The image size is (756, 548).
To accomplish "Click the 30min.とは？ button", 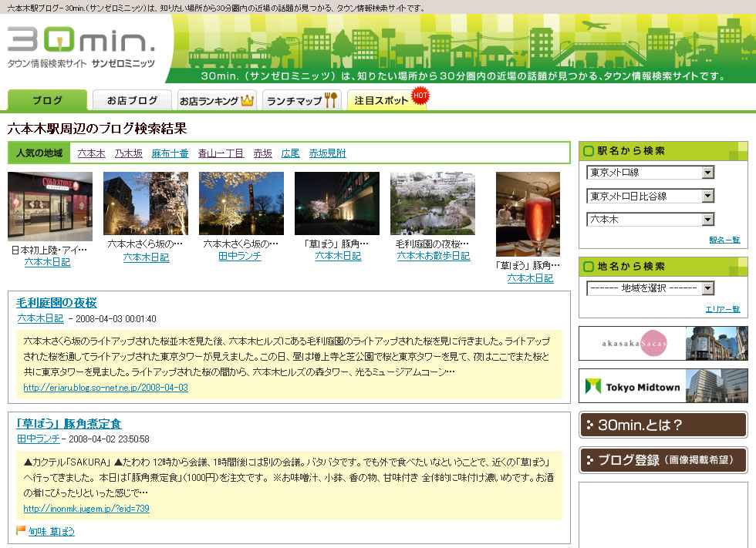I will [x=663, y=425].
